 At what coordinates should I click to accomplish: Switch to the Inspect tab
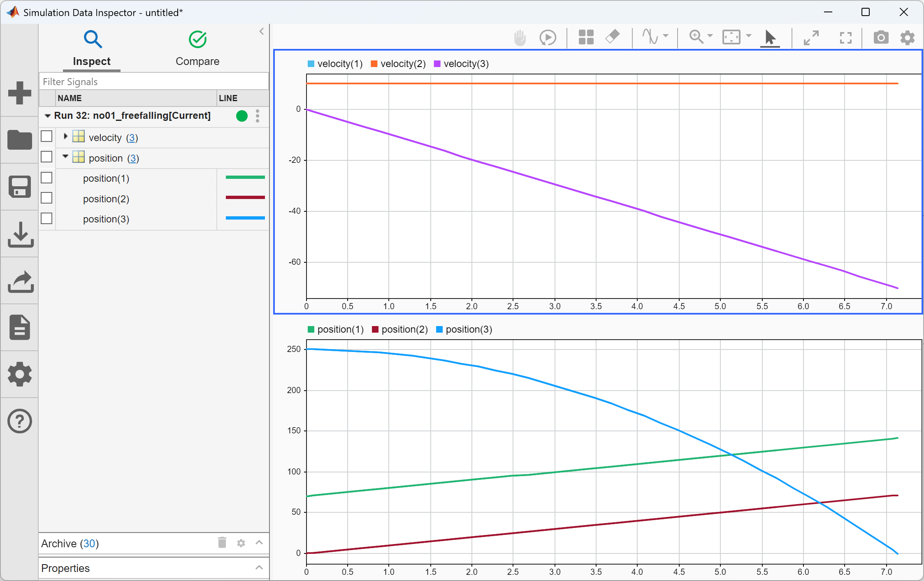coord(92,49)
